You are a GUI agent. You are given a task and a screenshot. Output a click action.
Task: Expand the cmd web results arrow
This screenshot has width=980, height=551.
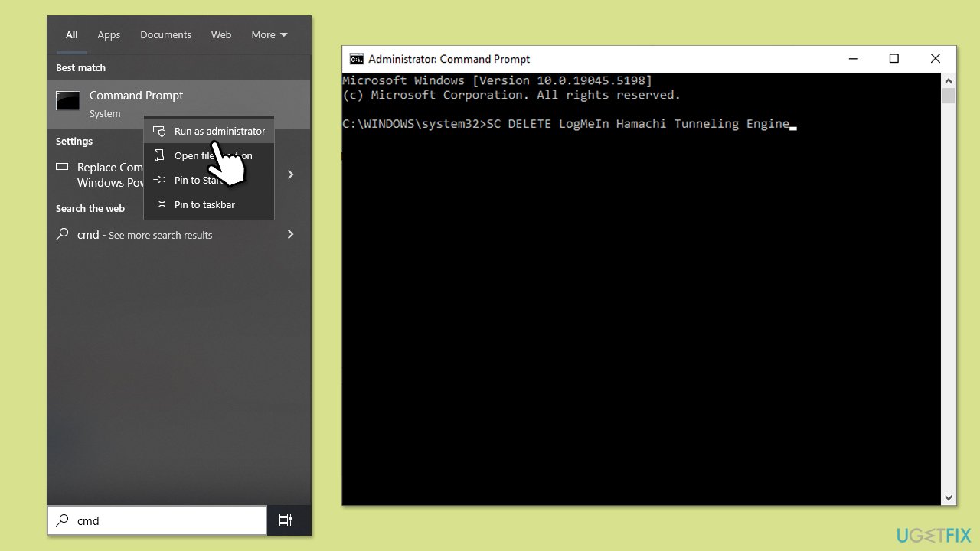[x=290, y=234]
